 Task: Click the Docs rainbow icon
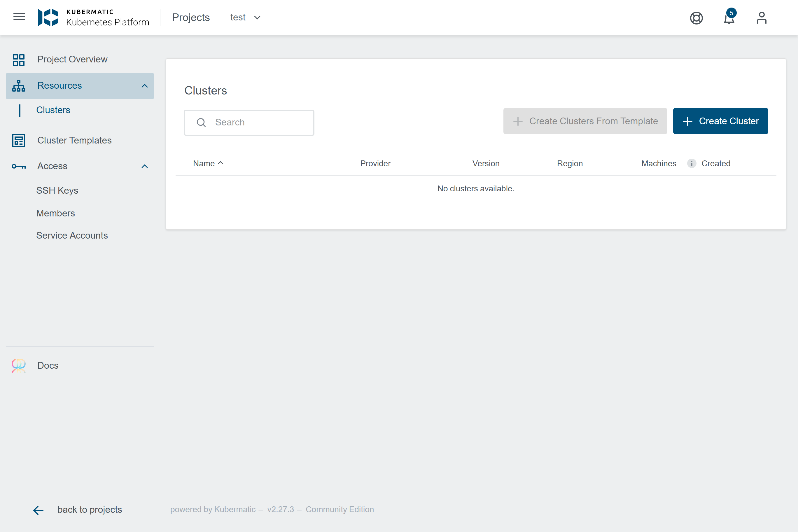click(x=19, y=365)
